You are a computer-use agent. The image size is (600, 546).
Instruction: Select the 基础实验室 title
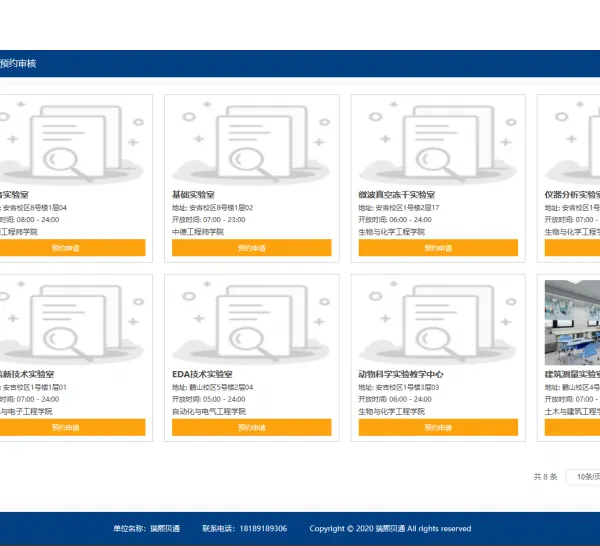pos(193,195)
